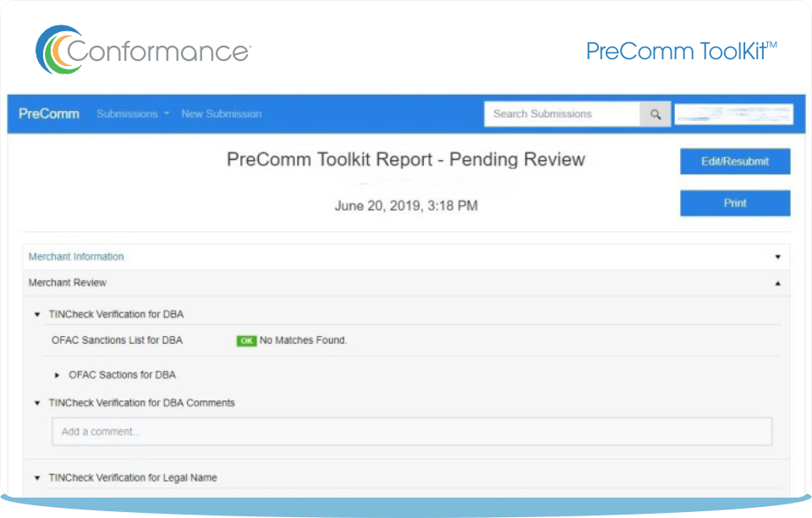Focus the Search Submissions field

tap(562, 114)
